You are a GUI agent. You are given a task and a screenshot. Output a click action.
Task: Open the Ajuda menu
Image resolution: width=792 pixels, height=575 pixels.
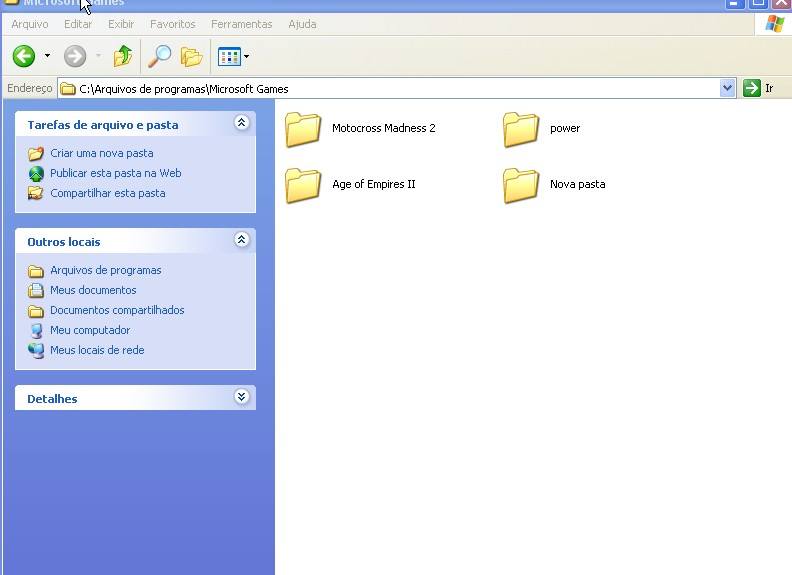tap(302, 24)
